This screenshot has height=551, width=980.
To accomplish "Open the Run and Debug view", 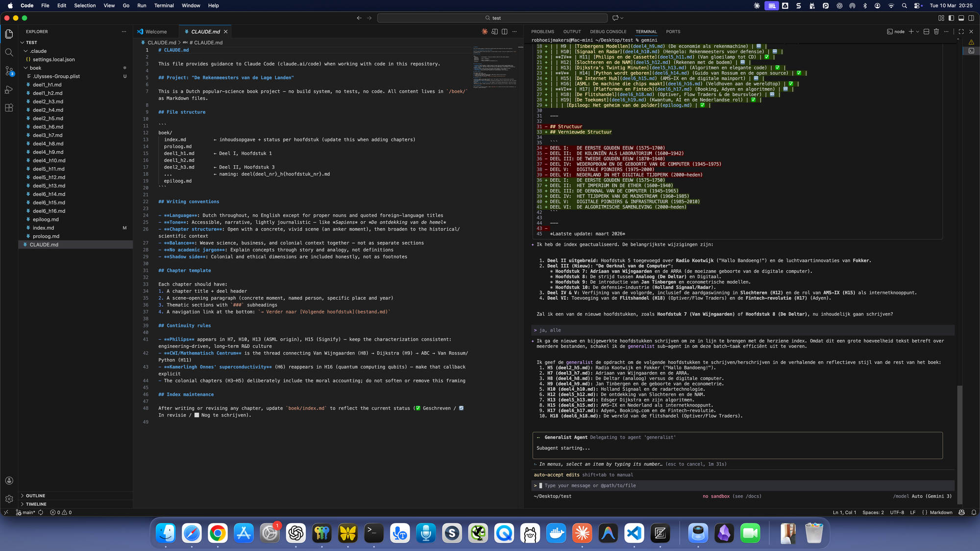I will [x=9, y=90].
